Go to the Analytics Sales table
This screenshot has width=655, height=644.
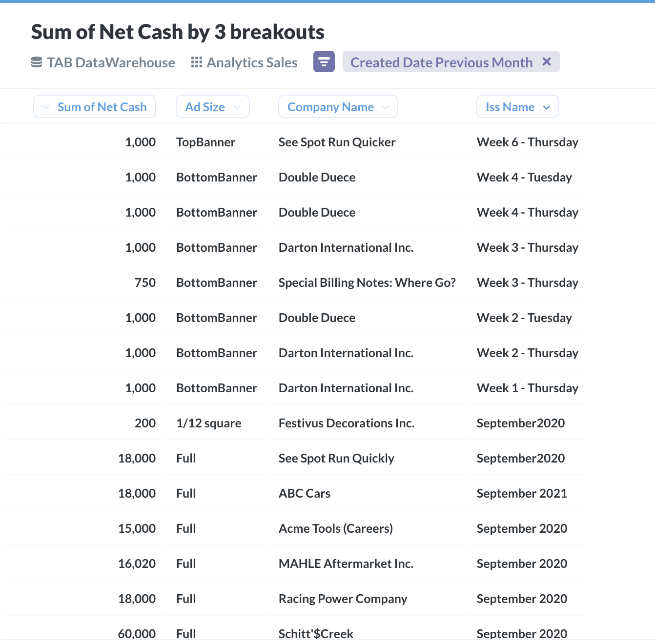pyautogui.click(x=252, y=62)
